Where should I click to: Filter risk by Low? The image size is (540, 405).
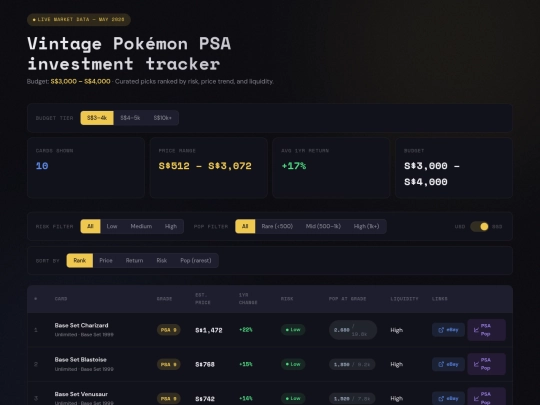coord(112,226)
